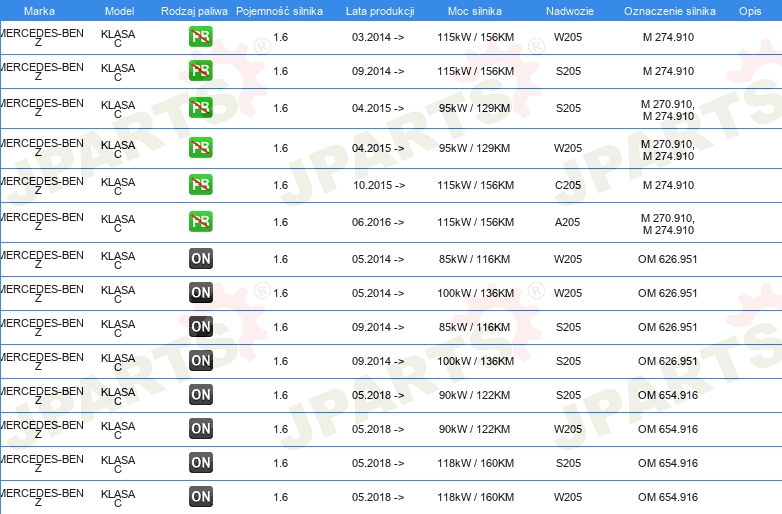Viewport: 782px width, 514px height.
Task: Click the Moc silnika column header
Action: (x=475, y=11)
